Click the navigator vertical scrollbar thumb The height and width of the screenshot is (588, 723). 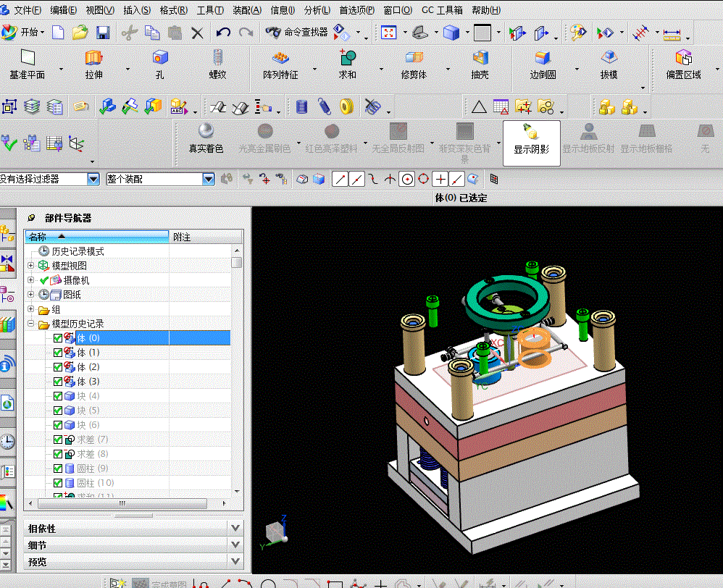[237, 262]
